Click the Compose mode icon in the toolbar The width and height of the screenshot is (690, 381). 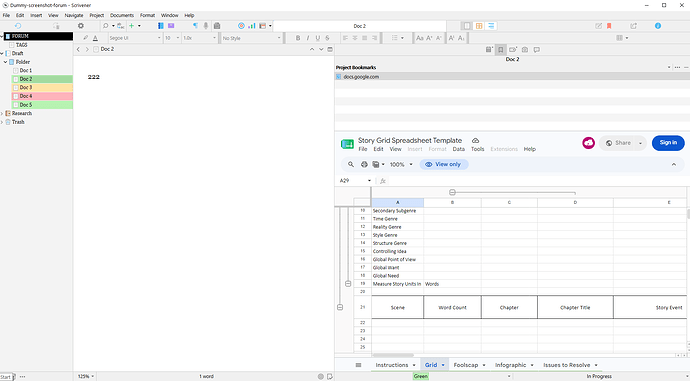coord(171,26)
